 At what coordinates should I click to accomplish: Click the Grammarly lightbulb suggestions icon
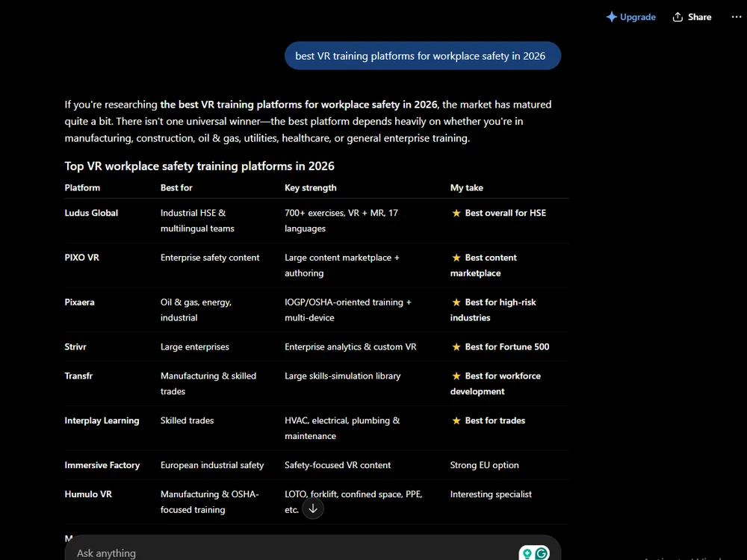527,553
